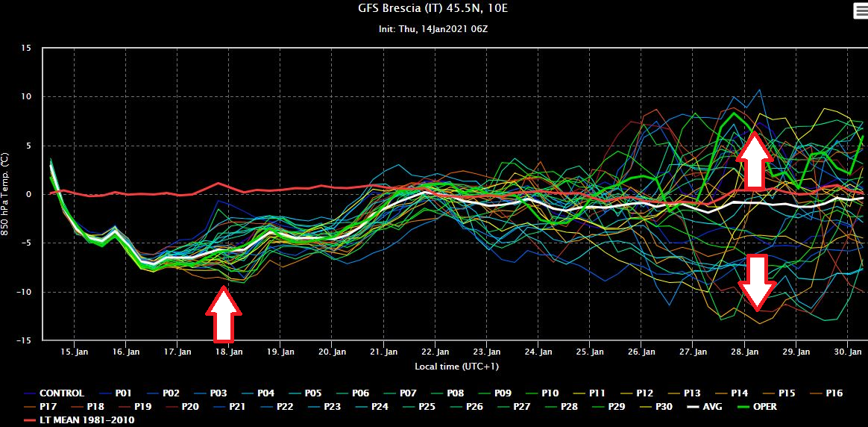This screenshot has height=427, width=868.
Task: Click the P23 legend entry
Action: tap(324, 407)
